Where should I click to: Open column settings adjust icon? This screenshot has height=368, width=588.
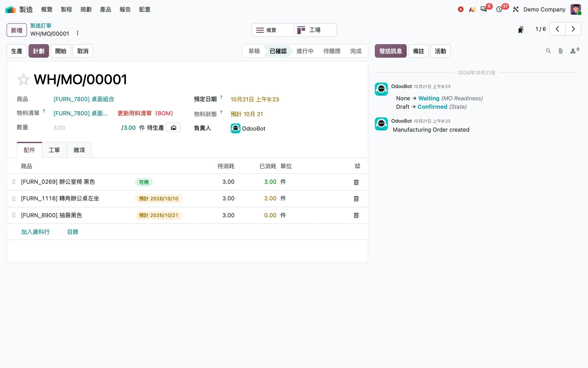coord(357,166)
